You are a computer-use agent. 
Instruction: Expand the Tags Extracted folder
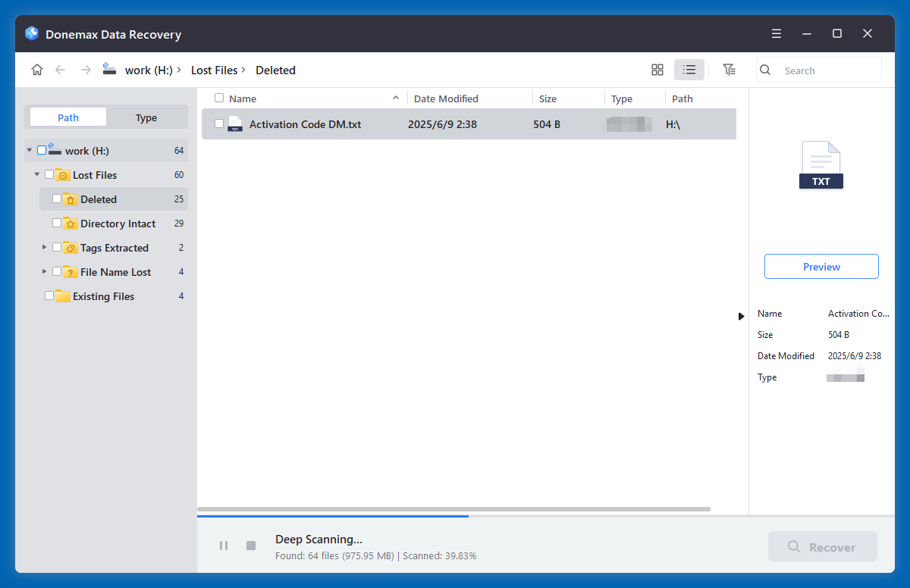[x=44, y=247]
